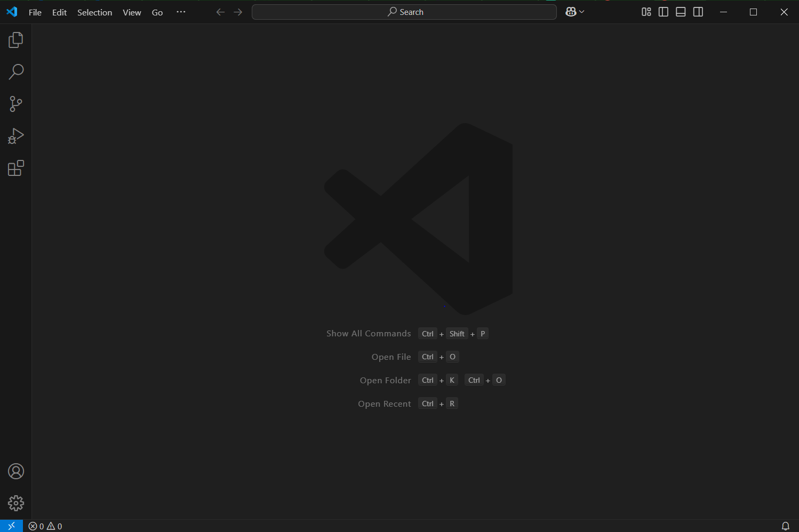Open Customize Layout button
The image size is (799, 532).
[x=646, y=12]
